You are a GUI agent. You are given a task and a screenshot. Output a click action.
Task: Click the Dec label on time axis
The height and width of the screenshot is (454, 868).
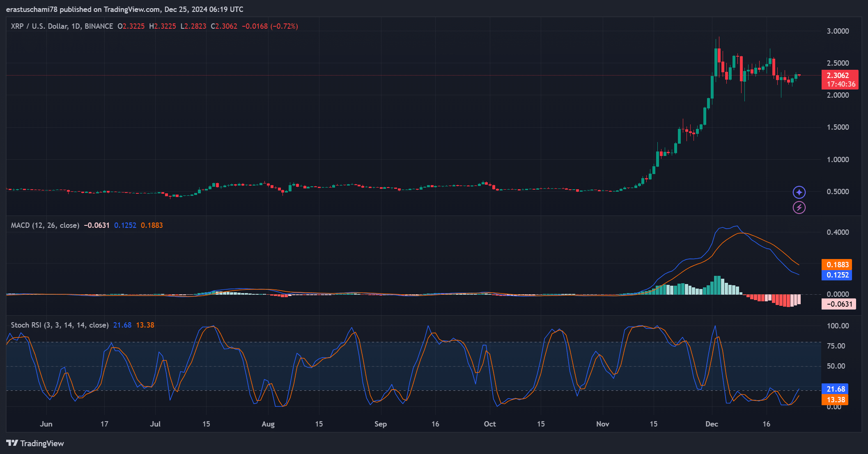[x=712, y=424]
